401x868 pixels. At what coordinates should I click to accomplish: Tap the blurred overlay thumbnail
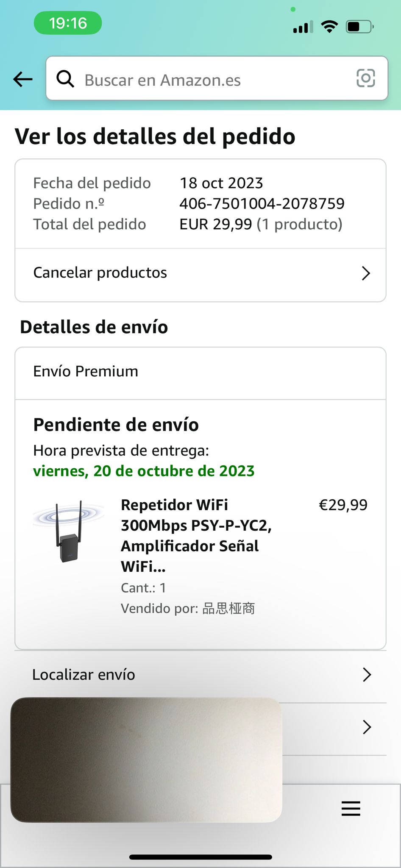[x=146, y=760]
